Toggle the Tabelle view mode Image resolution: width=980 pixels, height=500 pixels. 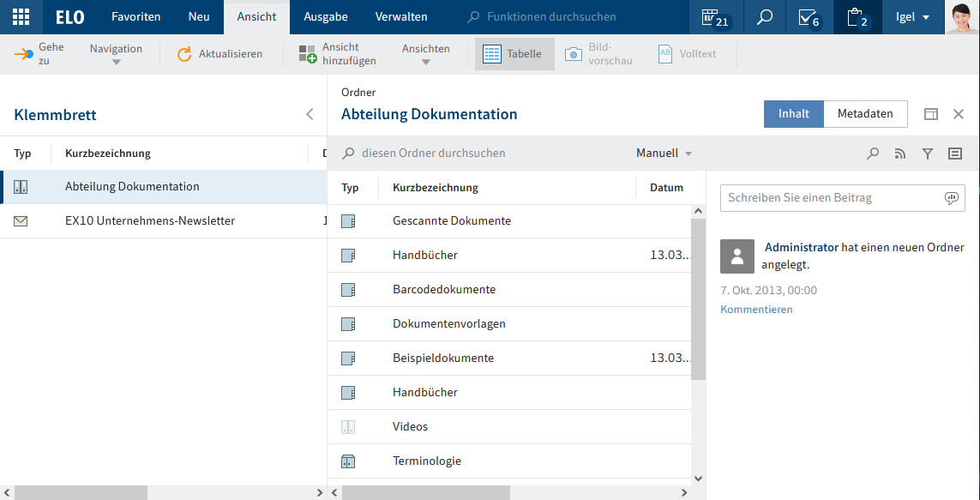[514, 54]
